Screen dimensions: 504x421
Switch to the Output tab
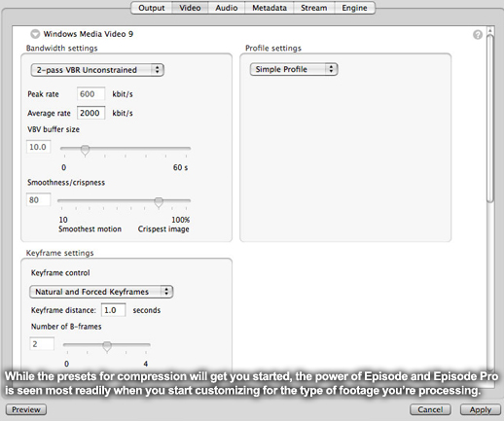(152, 8)
